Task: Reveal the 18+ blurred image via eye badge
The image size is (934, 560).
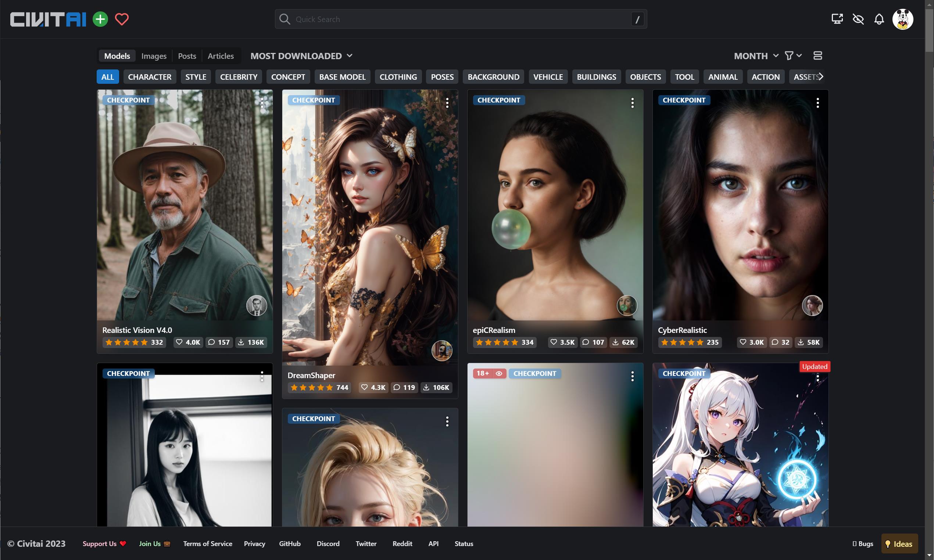Action: [x=499, y=374]
